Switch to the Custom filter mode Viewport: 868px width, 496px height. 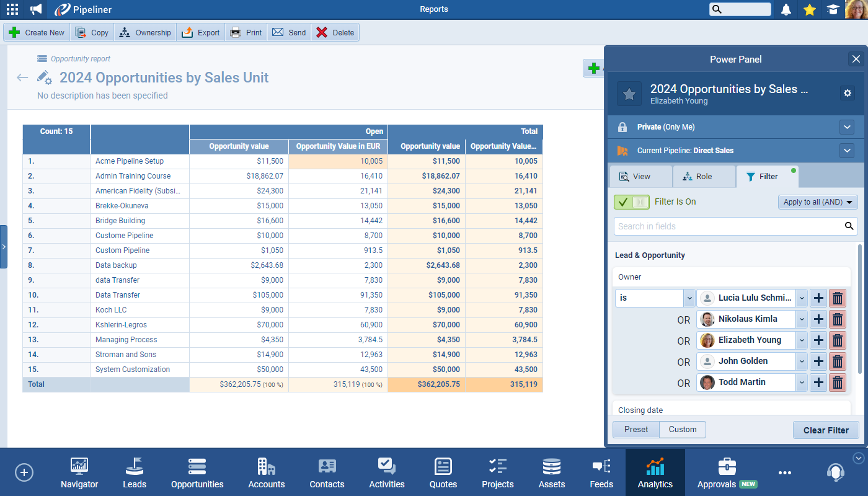[682, 430]
